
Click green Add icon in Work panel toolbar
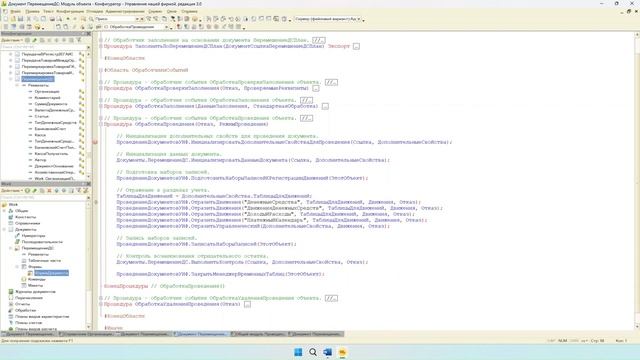coord(27,191)
